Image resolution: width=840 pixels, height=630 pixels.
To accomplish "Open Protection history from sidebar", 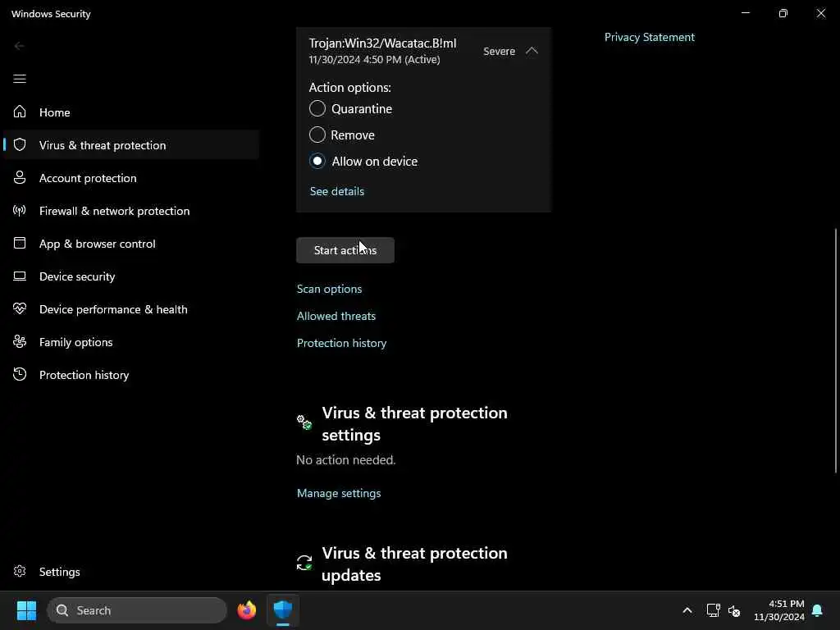I will point(130,374).
